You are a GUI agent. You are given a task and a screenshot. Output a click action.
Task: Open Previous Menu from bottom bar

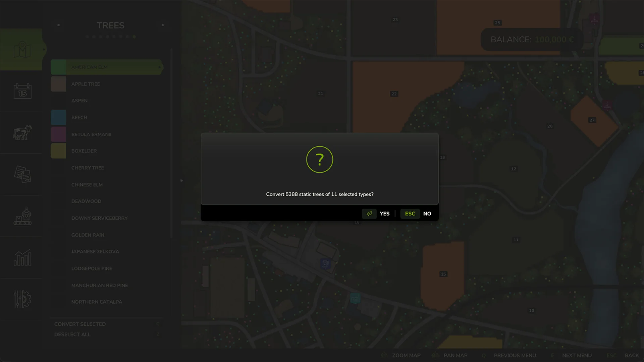(515, 355)
